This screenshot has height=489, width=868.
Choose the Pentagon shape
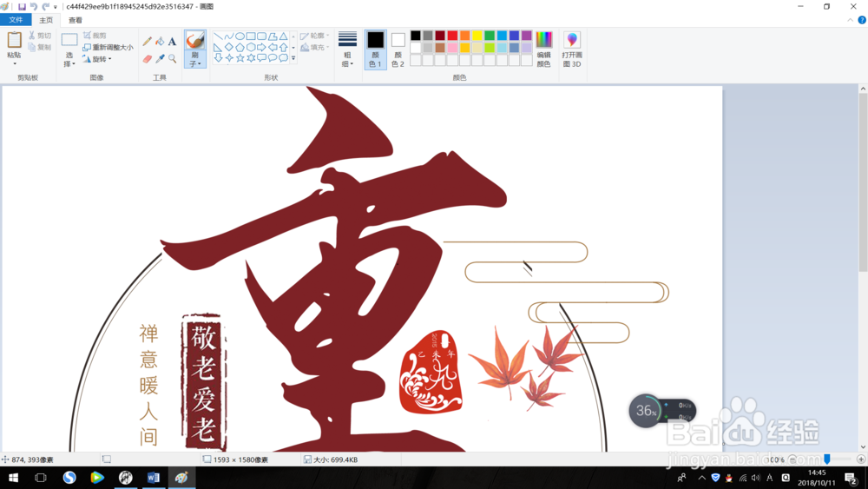pyautogui.click(x=240, y=47)
